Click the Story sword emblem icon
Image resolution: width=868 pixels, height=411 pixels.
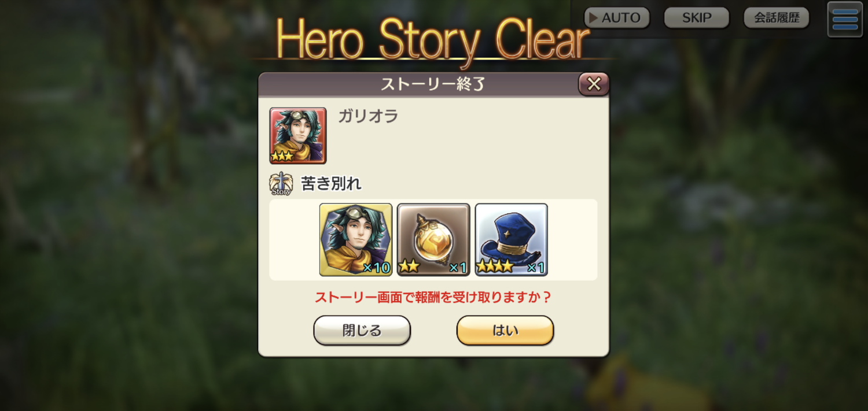click(281, 184)
